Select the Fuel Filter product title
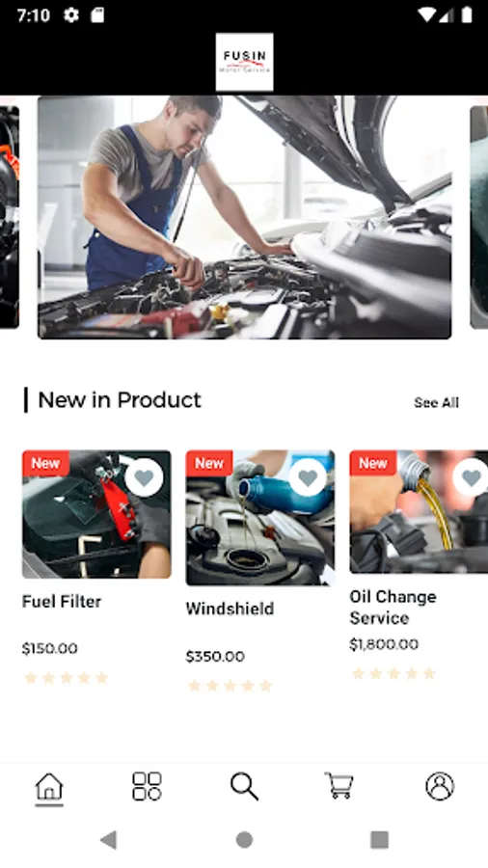Image resolution: width=488 pixels, height=868 pixels. [62, 601]
